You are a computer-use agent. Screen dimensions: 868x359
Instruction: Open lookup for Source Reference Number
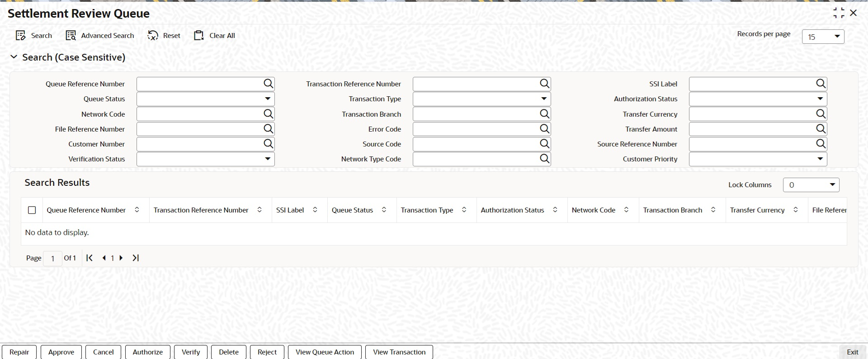[x=821, y=144]
